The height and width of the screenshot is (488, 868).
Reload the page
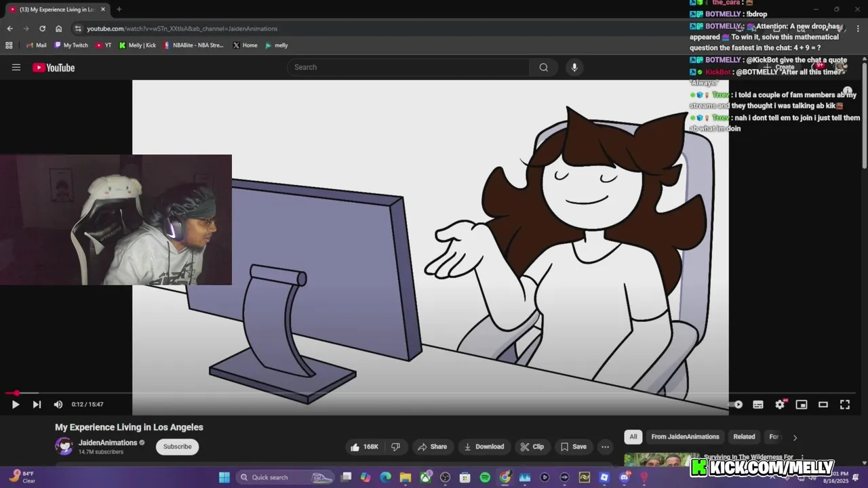click(42, 28)
